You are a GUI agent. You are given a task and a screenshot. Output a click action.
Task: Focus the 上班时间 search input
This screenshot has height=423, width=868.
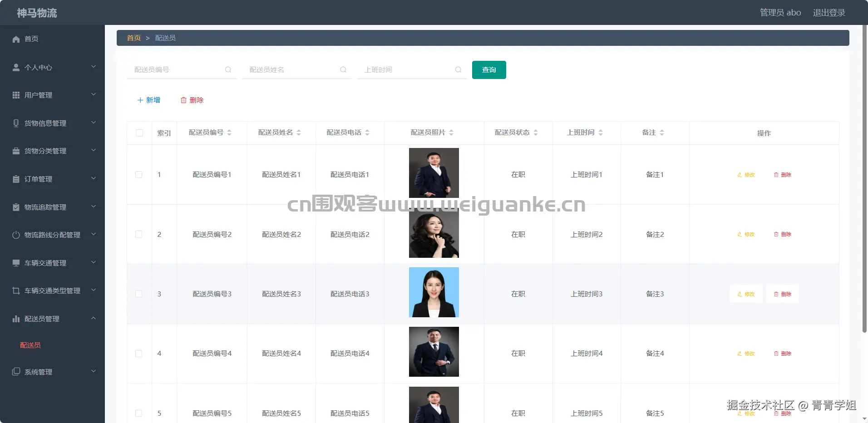(412, 70)
